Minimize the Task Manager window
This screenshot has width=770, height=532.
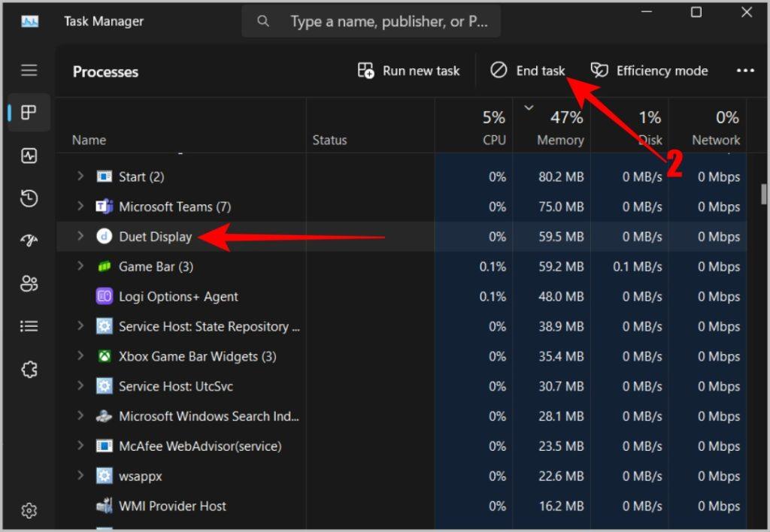(x=647, y=12)
